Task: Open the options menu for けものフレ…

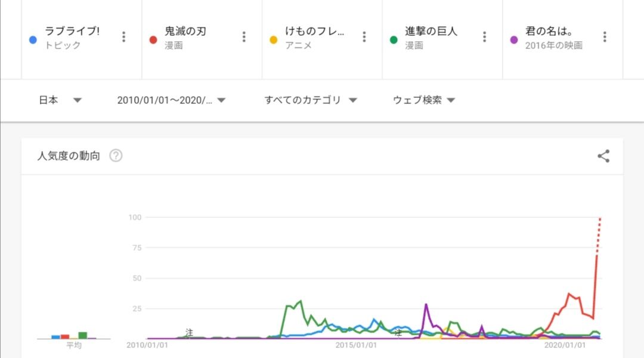Action: click(x=364, y=36)
